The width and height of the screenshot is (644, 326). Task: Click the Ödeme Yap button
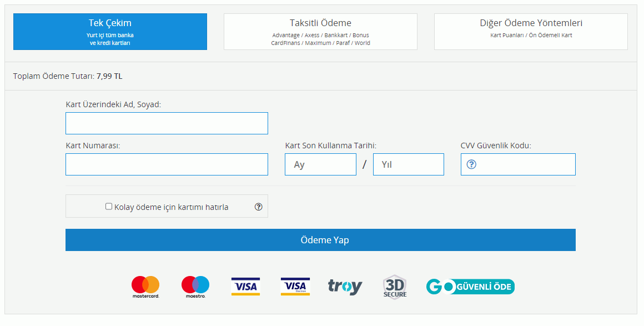320,240
